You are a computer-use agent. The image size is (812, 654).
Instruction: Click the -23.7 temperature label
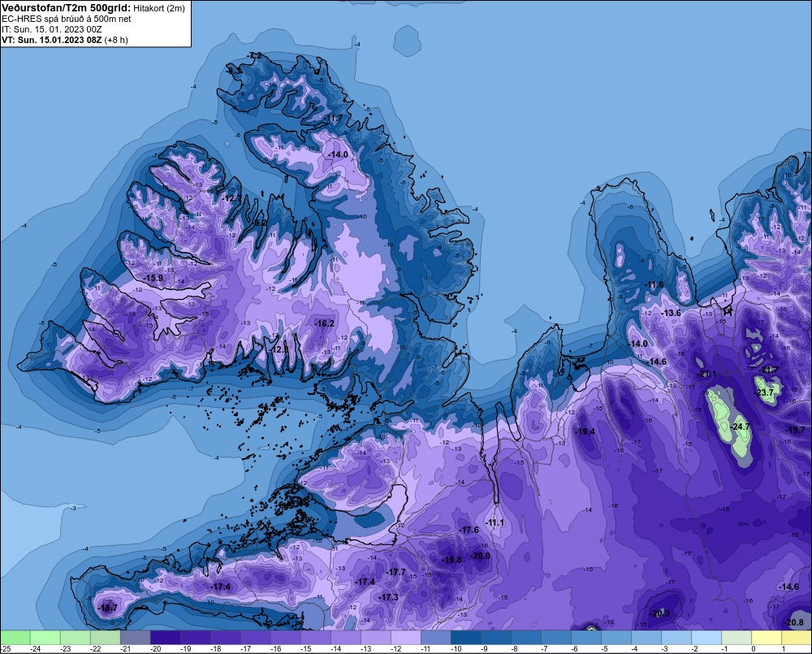point(764,392)
